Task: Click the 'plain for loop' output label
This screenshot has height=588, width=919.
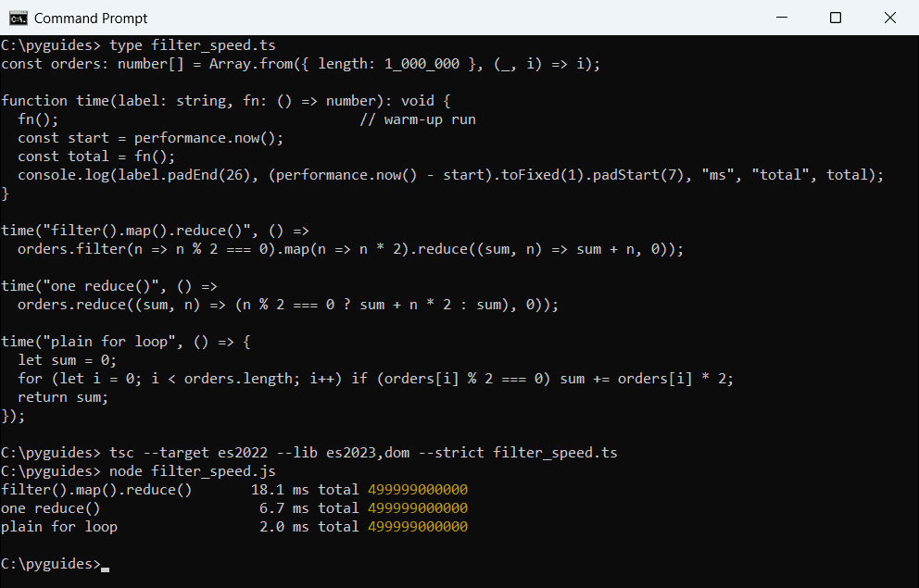Action: pos(58,527)
